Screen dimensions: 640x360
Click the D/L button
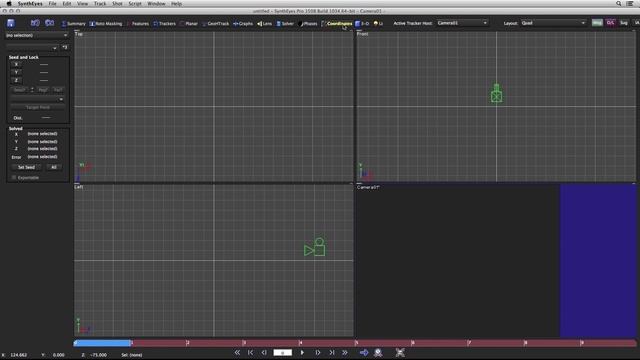click(x=611, y=23)
